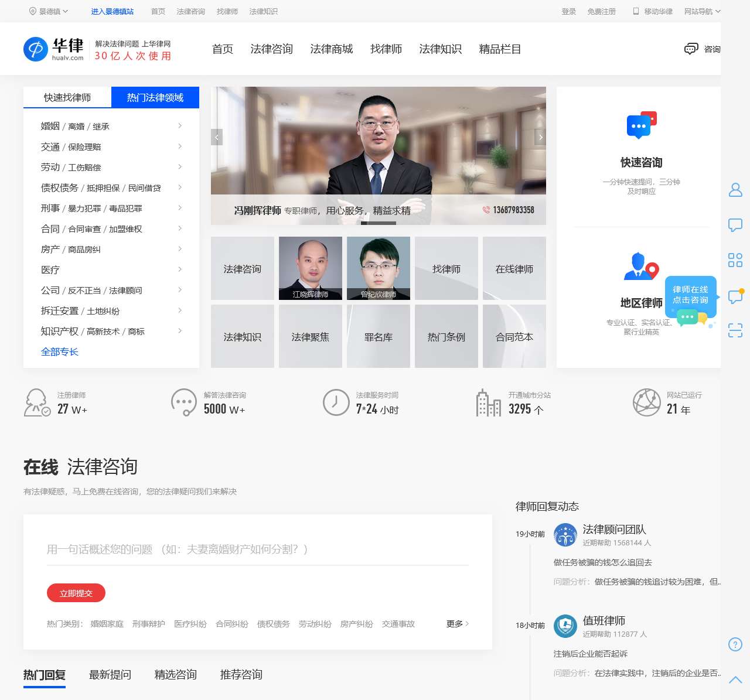Select the 精选咨询 tab
This screenshot has width=750, height=700.
pos(176,675)
